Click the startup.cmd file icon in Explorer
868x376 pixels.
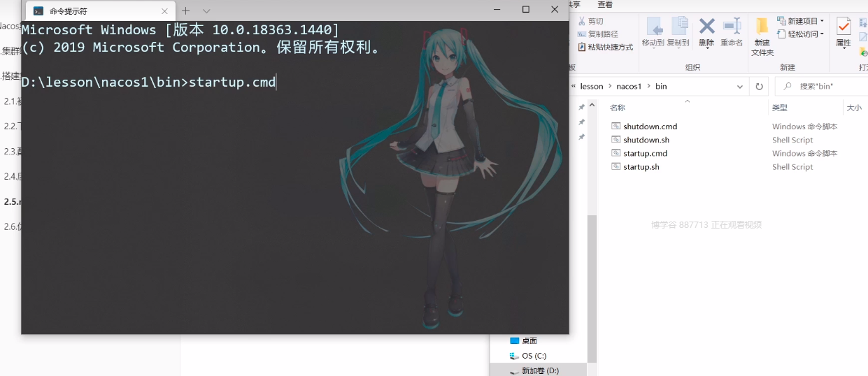tap(616, 153)
